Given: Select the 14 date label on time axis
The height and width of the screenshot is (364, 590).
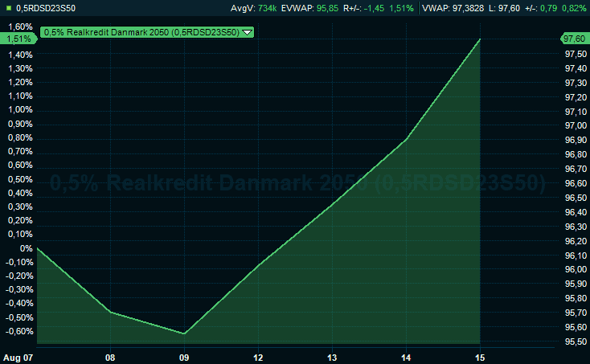Looking at the screenshot, I should pos(406,355).
